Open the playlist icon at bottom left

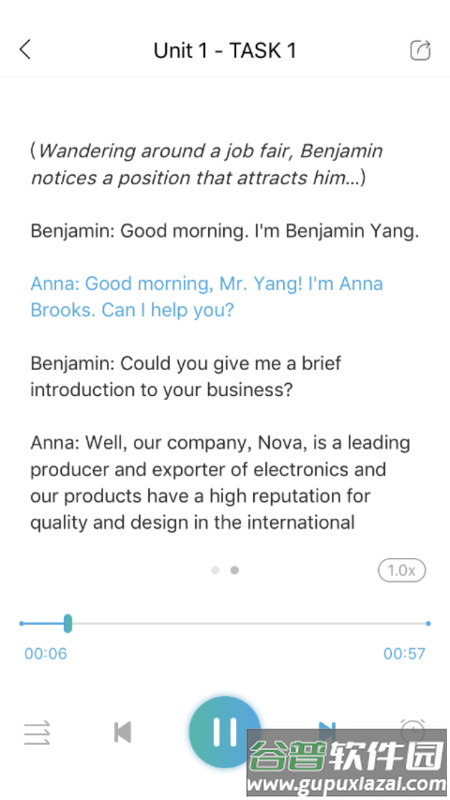click(37, 732)
